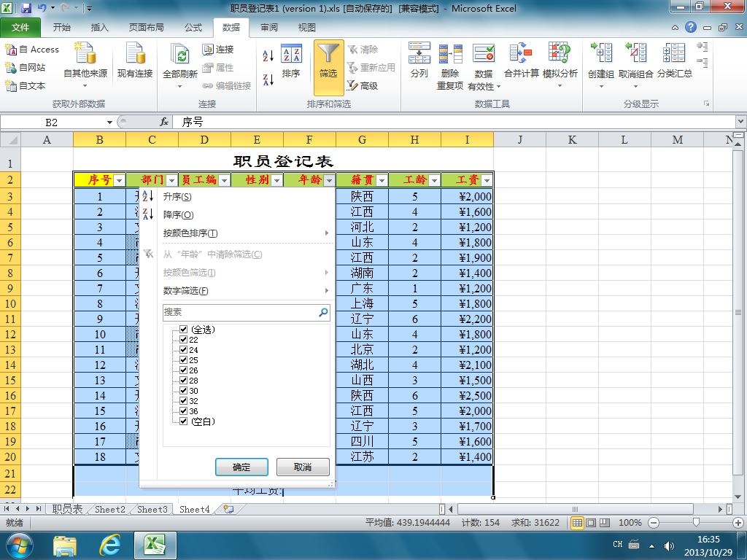The width and height of the screenshot is (747, 560).
Task: Open workbook 连接 connections
Action: (217, 50)
